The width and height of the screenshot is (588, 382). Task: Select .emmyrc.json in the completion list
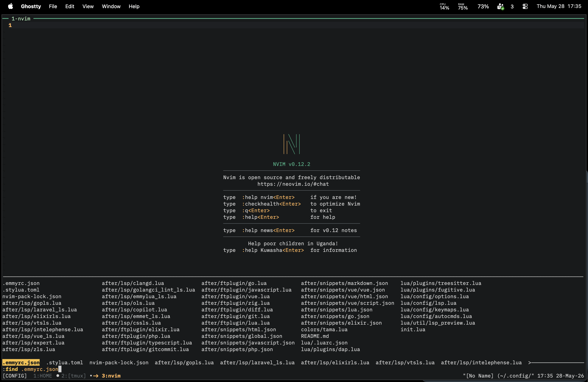[x=21, y=283]
